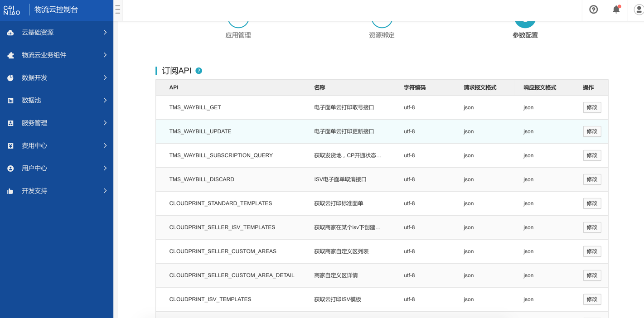Select the CLOUDPRINT_SELLER_ISV_TEMPLATES API name

pos(222,227)
